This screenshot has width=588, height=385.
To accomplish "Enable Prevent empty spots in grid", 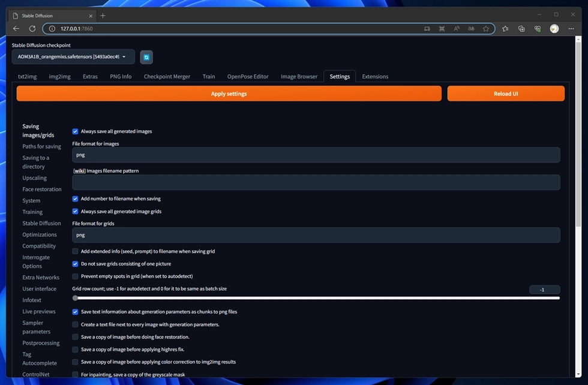I will (x=75, y=276).
